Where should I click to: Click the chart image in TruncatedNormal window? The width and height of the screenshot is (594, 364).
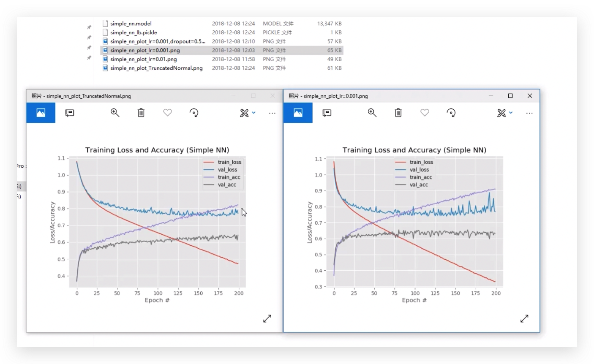click(148, 225)
